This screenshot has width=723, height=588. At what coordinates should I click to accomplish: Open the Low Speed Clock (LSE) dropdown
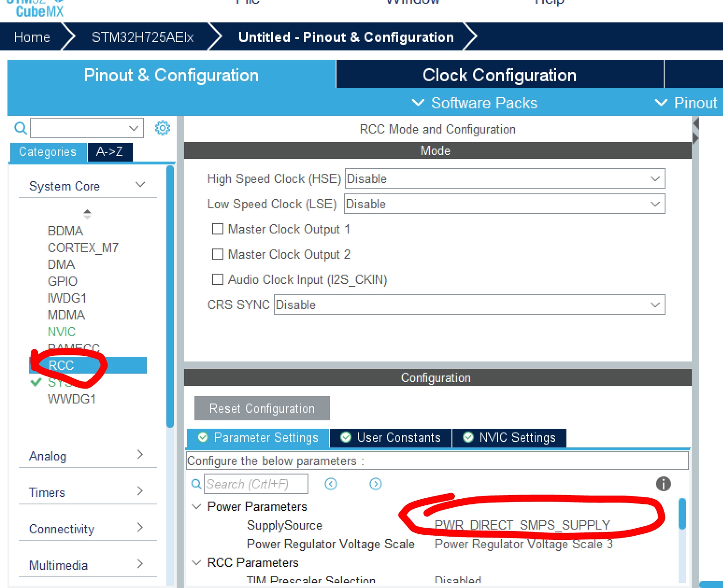point(504,204)
